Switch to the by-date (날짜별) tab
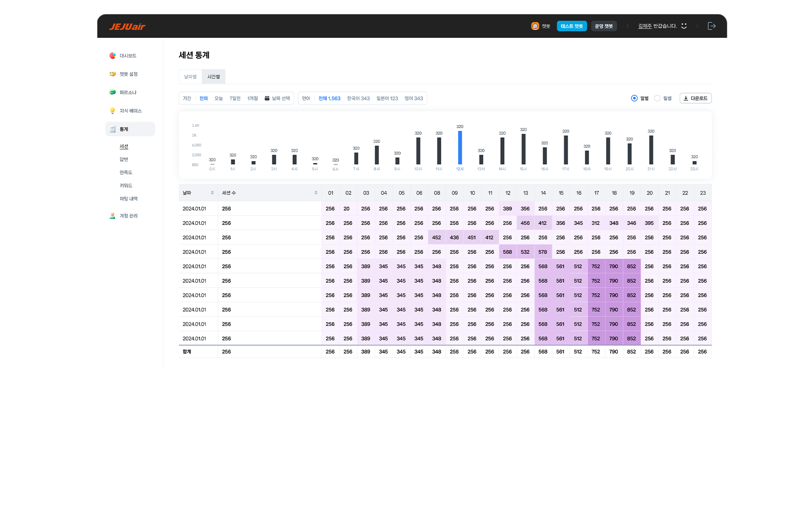The image size is (806, 532). (x=190, y=77)
